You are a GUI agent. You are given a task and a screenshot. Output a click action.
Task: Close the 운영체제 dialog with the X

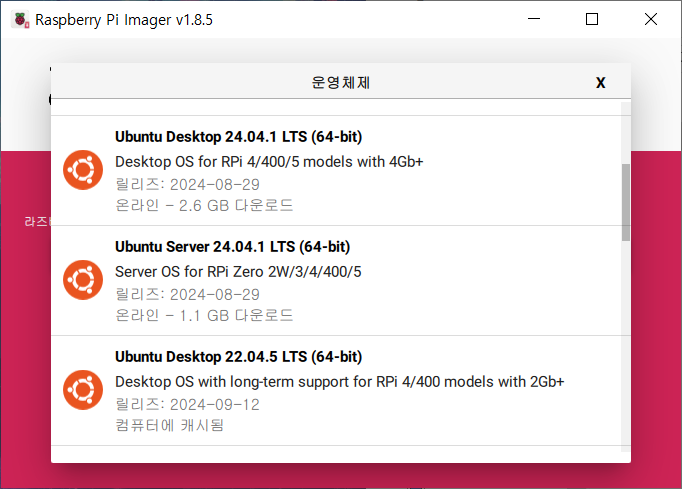(x=600, y=83)
